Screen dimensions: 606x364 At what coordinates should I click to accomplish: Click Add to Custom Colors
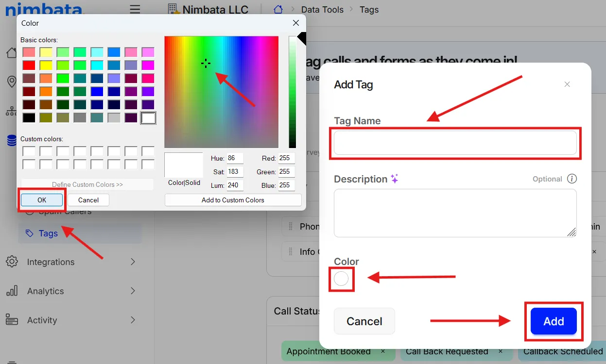[233, 200]
